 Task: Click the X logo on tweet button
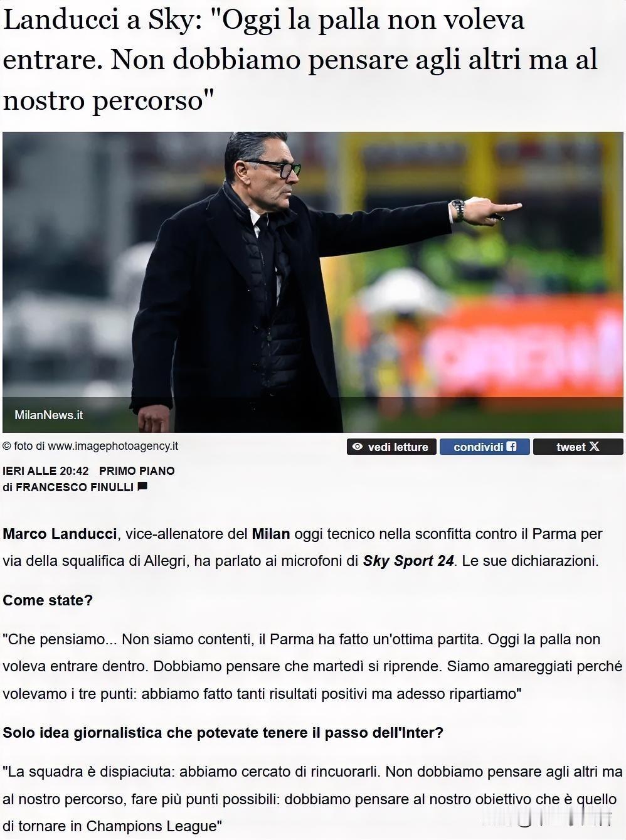coord(594,447)
